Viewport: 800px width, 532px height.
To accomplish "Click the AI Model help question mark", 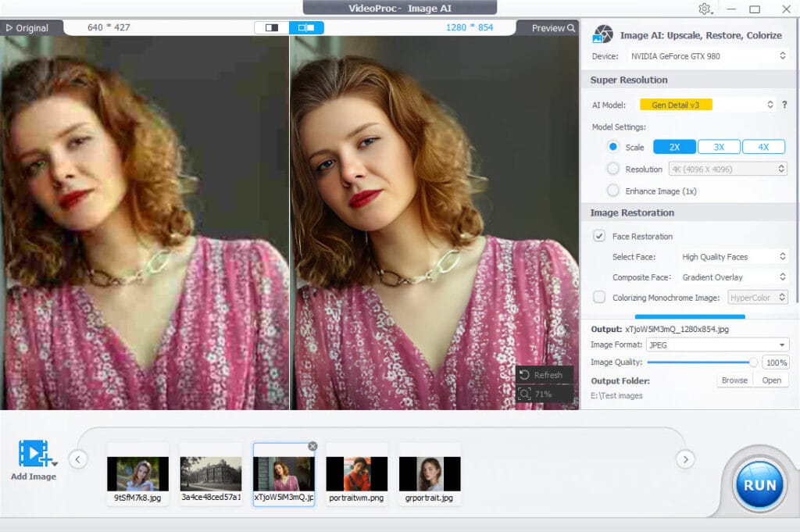I will click(x=784, y=105).
